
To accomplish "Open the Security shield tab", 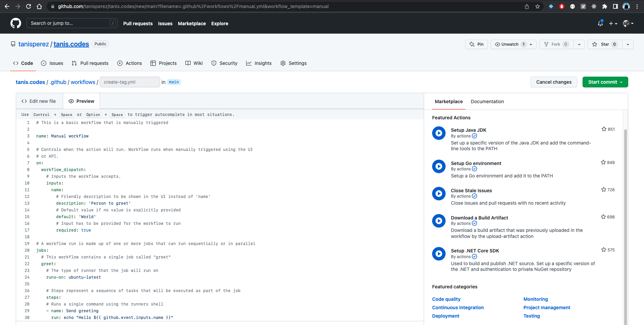I will pos(214,63).
